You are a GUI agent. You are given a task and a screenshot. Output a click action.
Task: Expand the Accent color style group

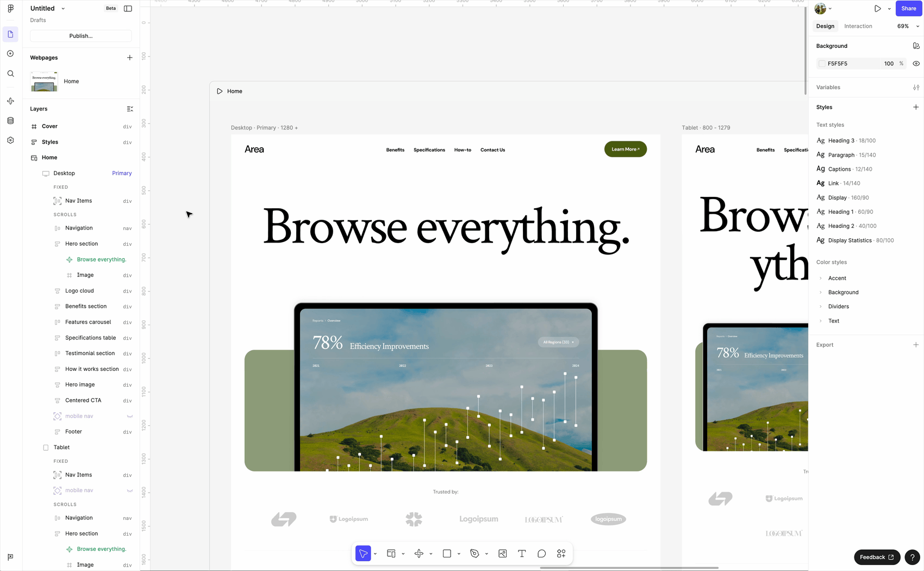tap(821, 278)
